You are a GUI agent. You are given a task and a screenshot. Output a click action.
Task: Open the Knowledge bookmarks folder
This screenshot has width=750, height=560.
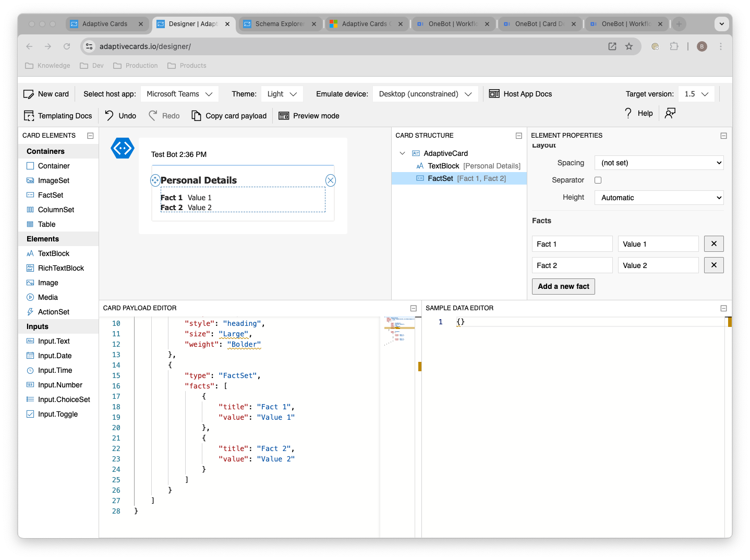coord(47,66)
